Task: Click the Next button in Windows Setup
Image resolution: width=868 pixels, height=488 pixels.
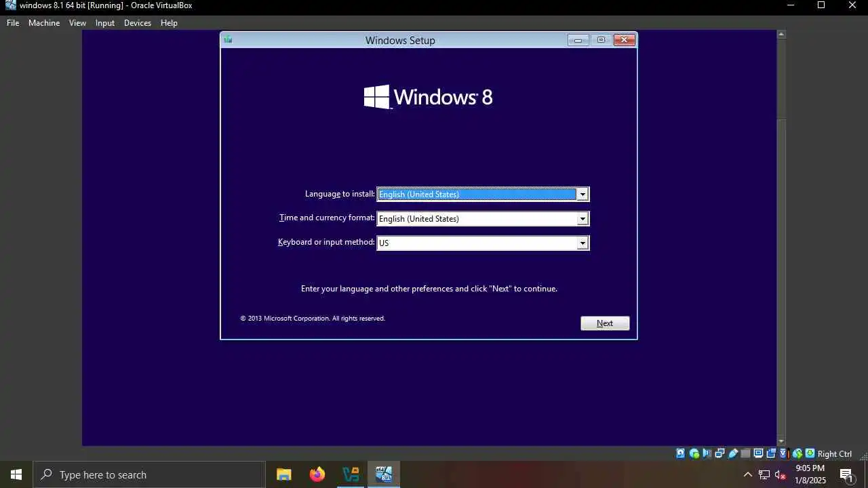Action: [x=605, y=323]
